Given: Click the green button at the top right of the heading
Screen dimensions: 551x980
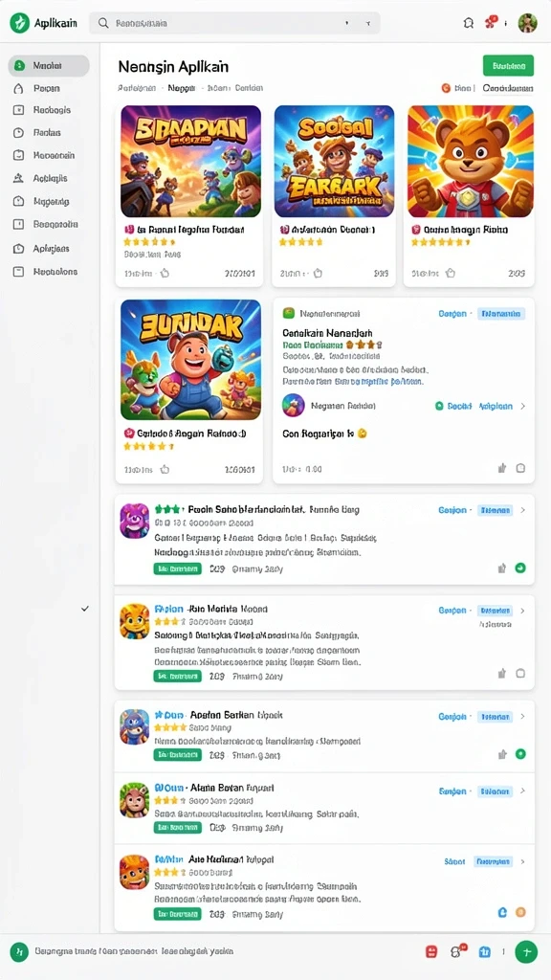Looking at the screenshot, I should [x=509, y=66].
